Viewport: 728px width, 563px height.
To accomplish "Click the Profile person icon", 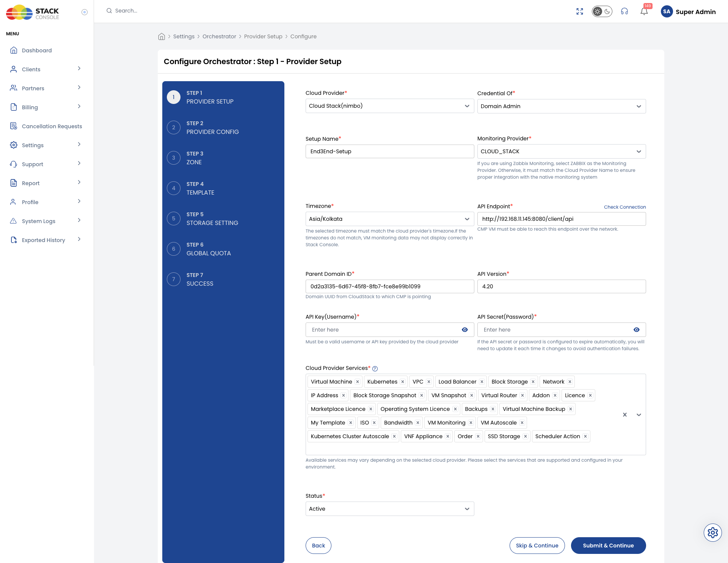I will pos(13,202).
